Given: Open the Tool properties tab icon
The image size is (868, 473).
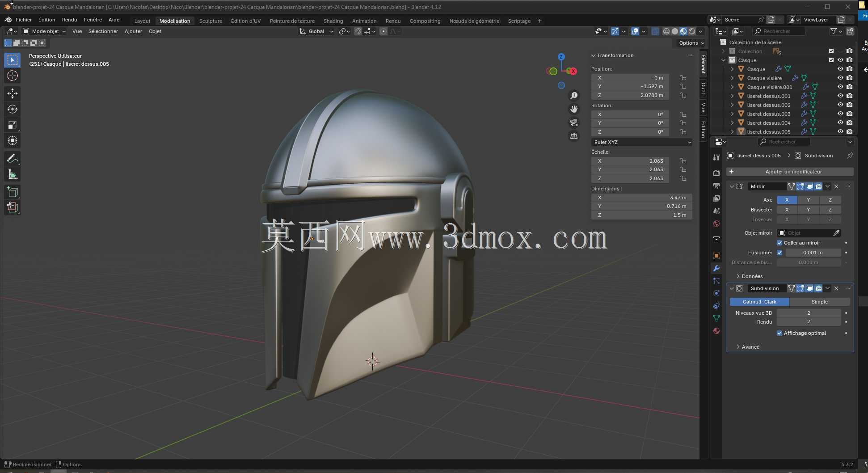Looking at the screenshot, I should coord(716,157).
